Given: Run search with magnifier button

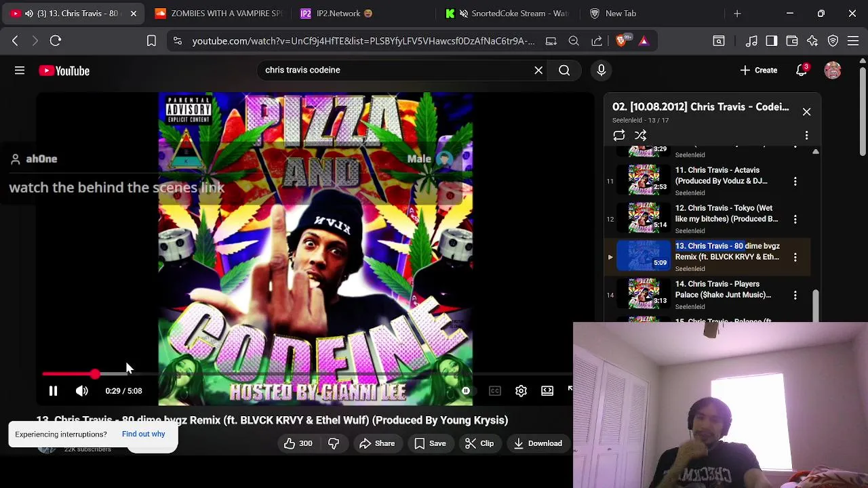Looking at the screenshot, I should point(564,70).
